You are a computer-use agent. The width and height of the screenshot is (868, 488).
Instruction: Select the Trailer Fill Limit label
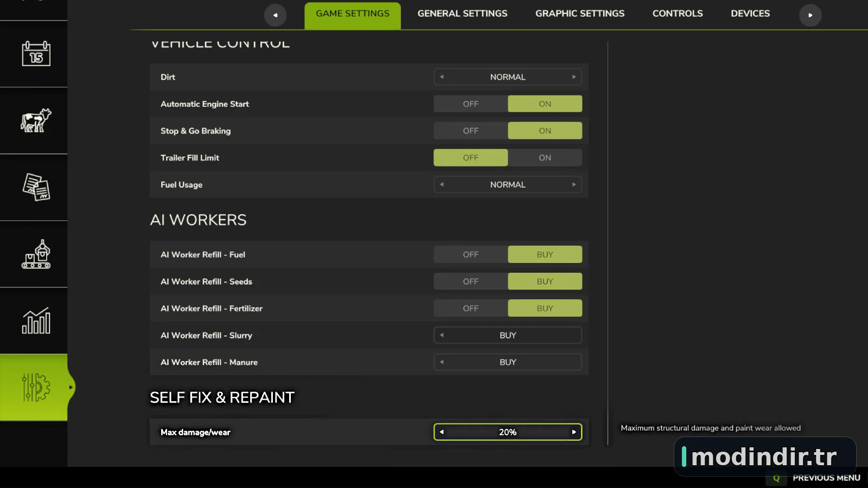tap(190, 158)
